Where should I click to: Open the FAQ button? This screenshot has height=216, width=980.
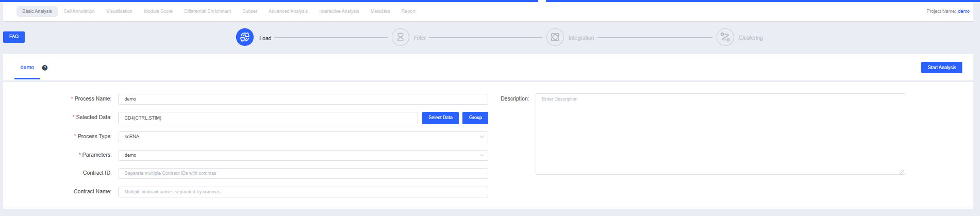tap(14, 37)
